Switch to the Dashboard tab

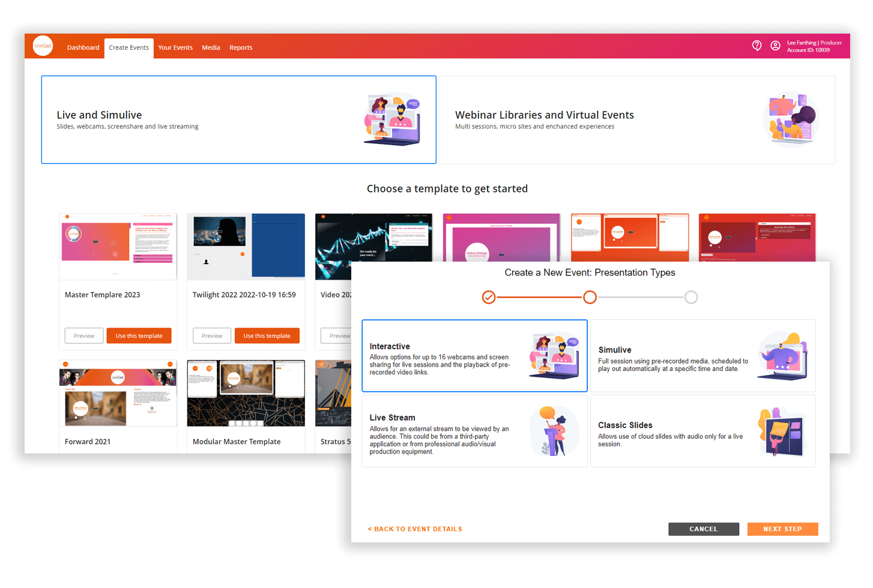[x=83, y=47]
